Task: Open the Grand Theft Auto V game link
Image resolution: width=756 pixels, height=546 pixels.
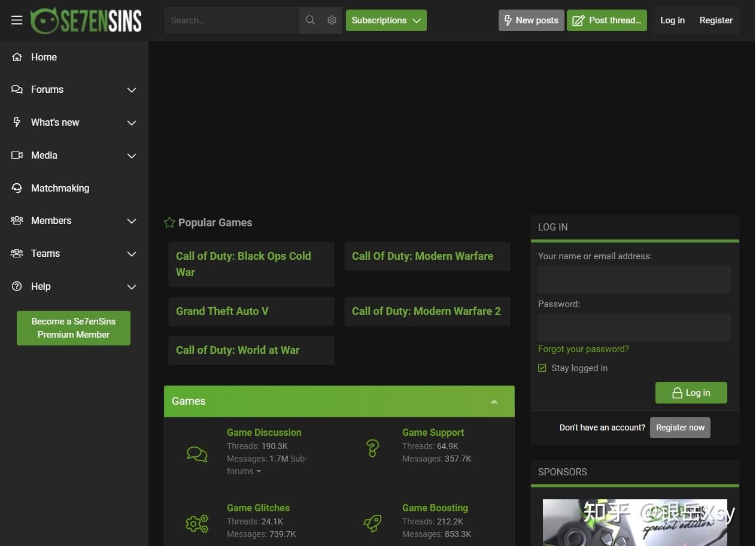Action: click(x=222, y=311)
